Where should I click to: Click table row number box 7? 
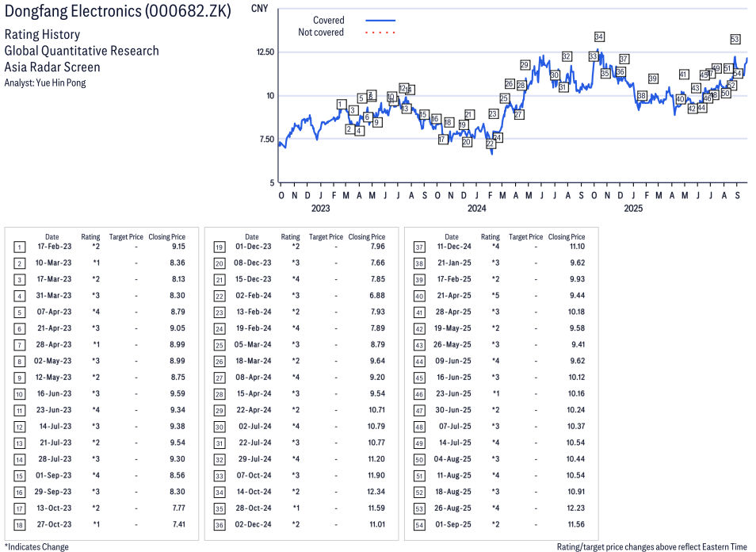click(x=19, y=346)
